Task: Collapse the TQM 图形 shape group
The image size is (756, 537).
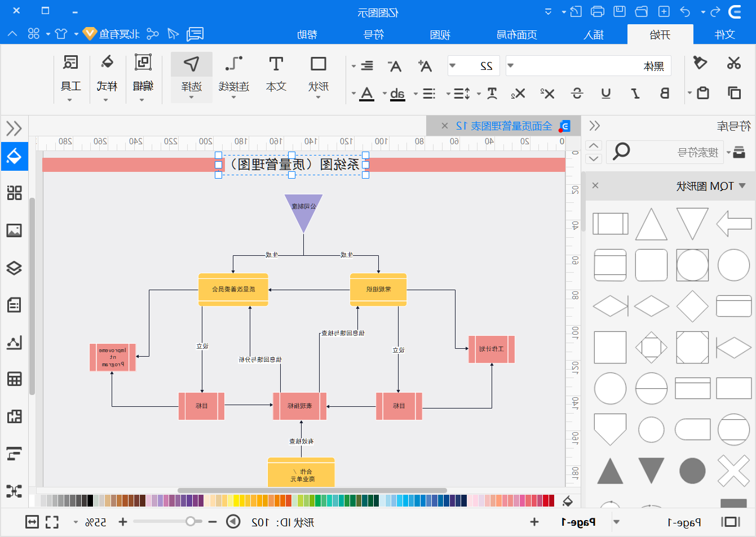Action: 742,185
